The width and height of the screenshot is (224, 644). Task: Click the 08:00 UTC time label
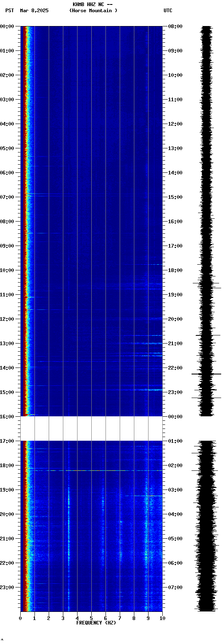pyautogui.click(x=175, y=26)
